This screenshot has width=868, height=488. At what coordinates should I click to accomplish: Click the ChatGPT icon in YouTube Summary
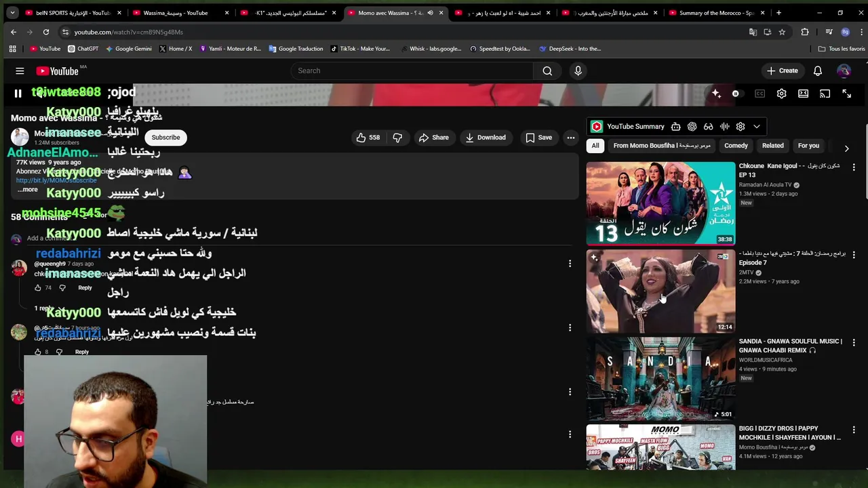(x=692, y=127)
